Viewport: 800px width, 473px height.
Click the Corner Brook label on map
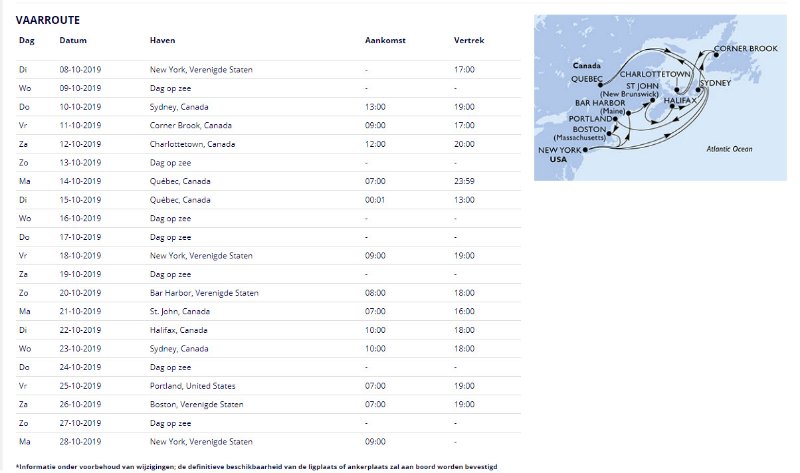(x=745, y=48)
